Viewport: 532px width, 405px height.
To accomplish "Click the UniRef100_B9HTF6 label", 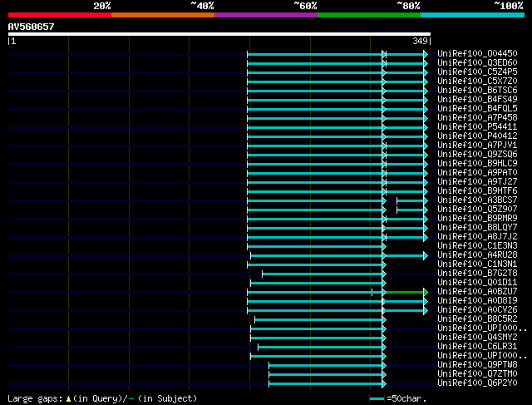I will pos(477,191).
